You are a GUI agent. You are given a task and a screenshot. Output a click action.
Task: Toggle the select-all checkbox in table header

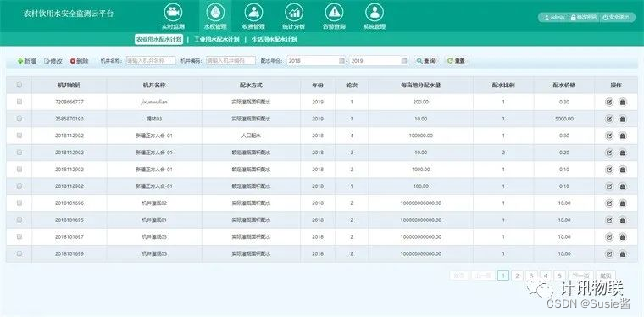click(19, 85)
